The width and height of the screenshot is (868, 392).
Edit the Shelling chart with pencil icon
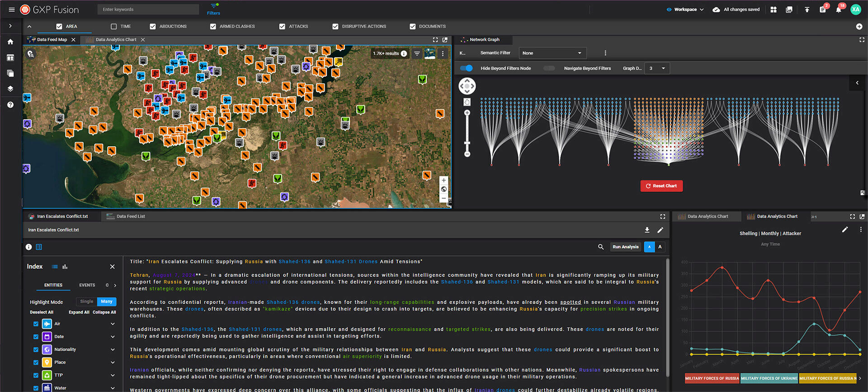844,229
